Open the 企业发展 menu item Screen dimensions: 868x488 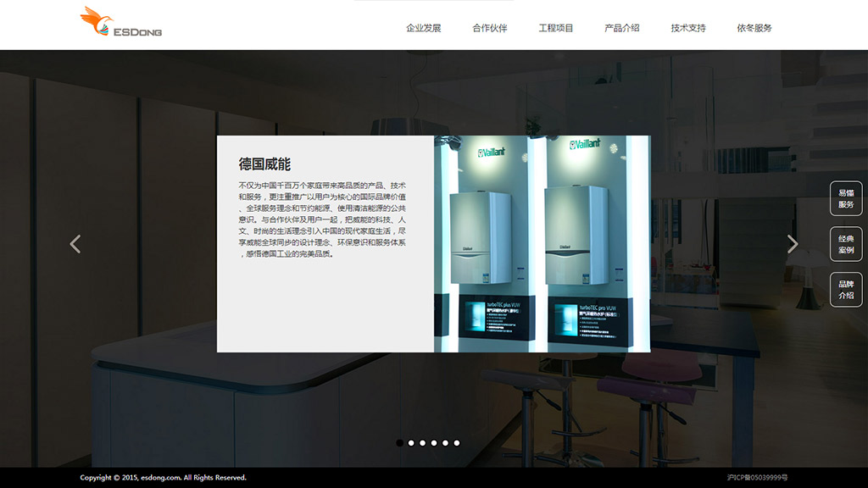(x=423, y=28)
